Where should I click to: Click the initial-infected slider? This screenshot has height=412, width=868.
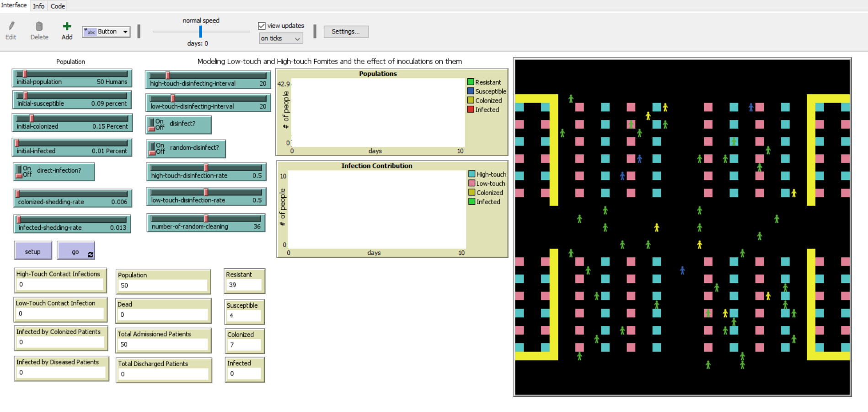[x=72, y=147]
